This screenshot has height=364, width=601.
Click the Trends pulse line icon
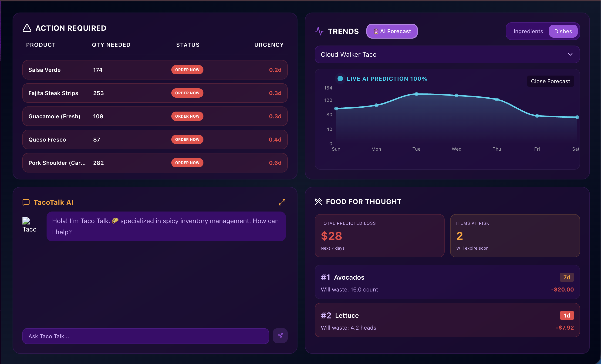click(319, 31)
